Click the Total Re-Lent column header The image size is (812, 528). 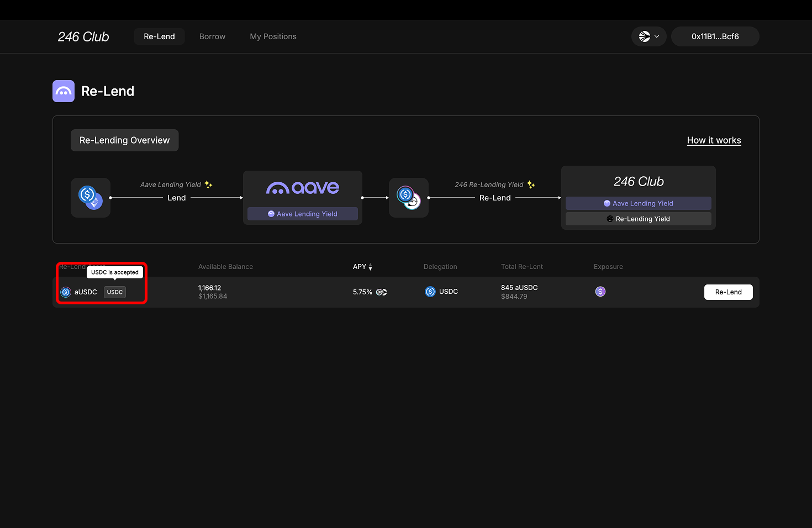click(x=522, y=267)
